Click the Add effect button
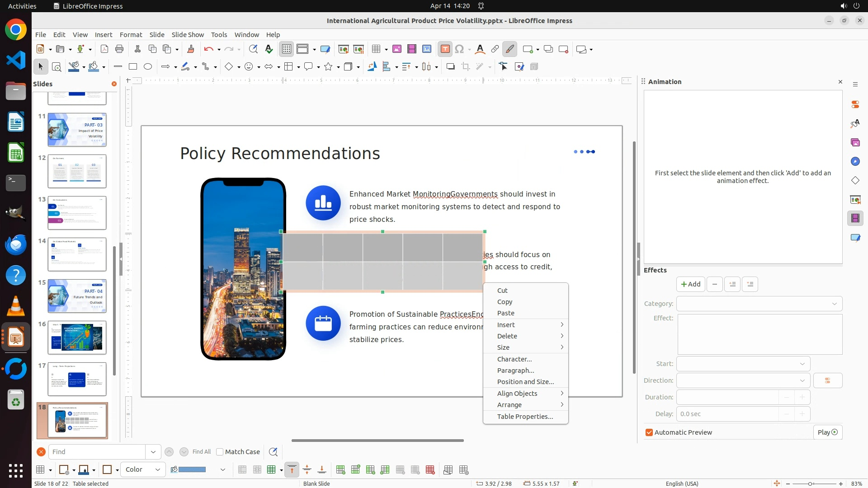The image size is (868, 488). click(x=690, y=284)
